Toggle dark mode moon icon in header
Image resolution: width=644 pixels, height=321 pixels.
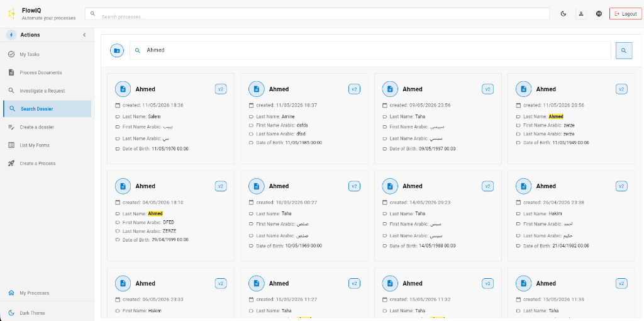563,14
